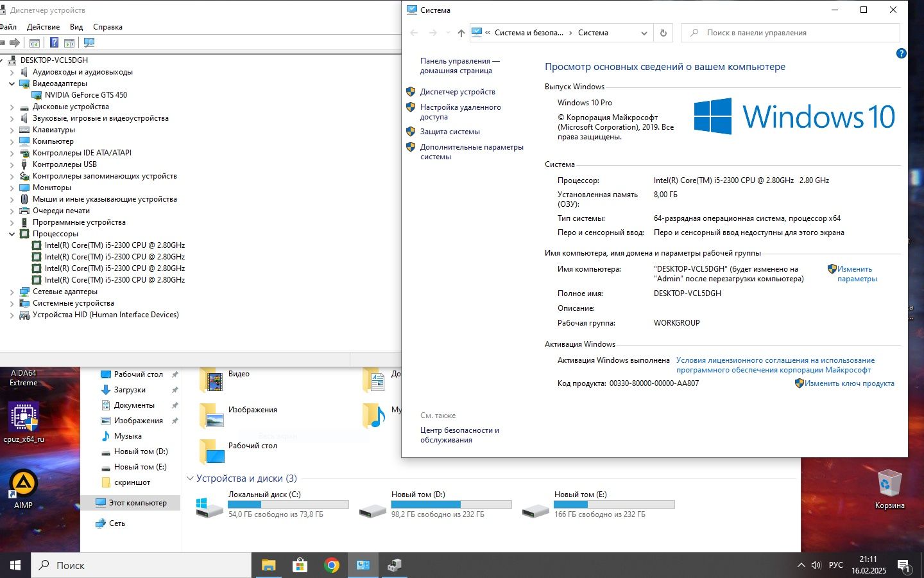924x578 pixels.
Task: Select Мыши и иные указывающие устройства item
Action: pos(105,199)
